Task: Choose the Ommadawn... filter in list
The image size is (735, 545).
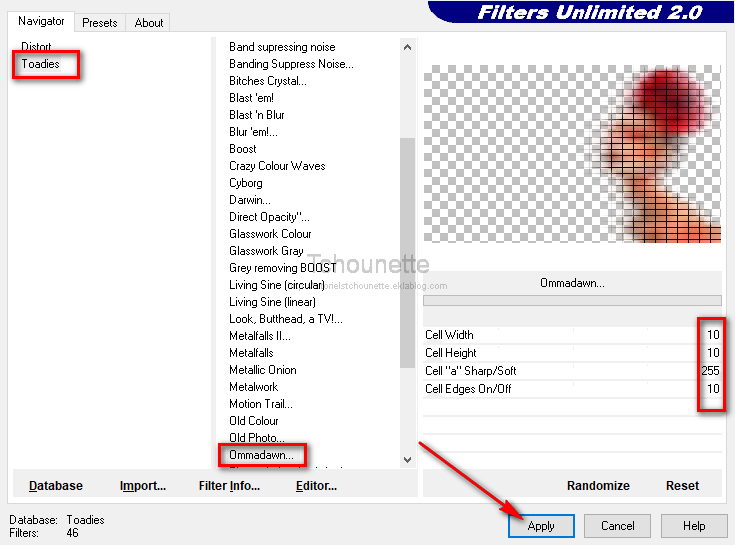Action: pos(262,455)
